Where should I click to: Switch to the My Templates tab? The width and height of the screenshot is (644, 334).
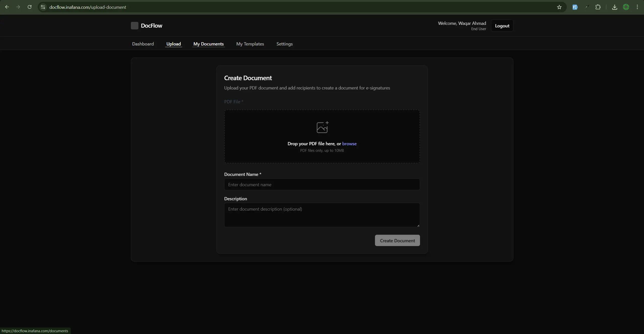[250, 44]
